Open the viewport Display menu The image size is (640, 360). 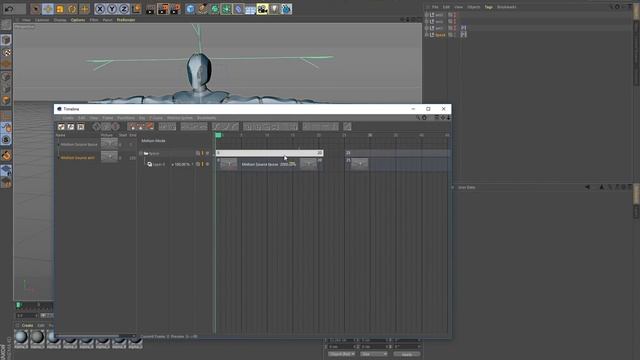(60, 20)
